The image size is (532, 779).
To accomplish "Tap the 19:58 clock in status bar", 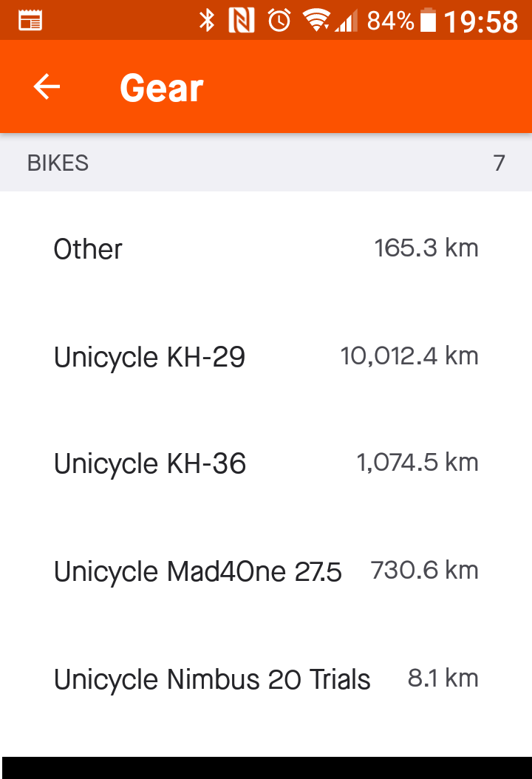I will (481, 22).
